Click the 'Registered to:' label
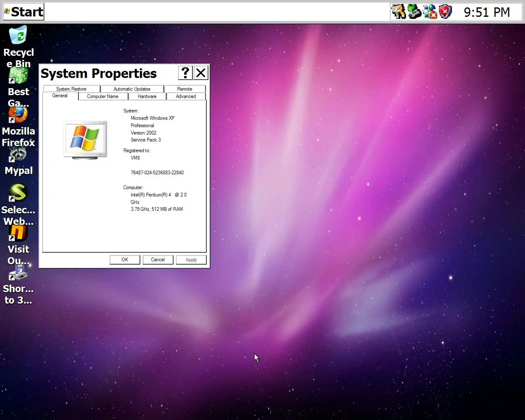Image resolution: width=525 pixels, height=420 pixels. pos(137,151)
